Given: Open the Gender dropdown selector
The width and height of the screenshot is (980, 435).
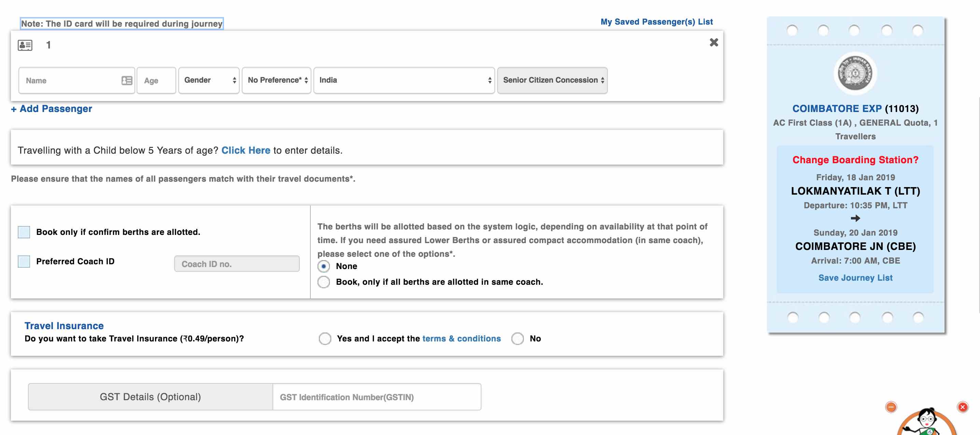Looking at the screenshot, I should pyautogui.click(x=209, y=79).
